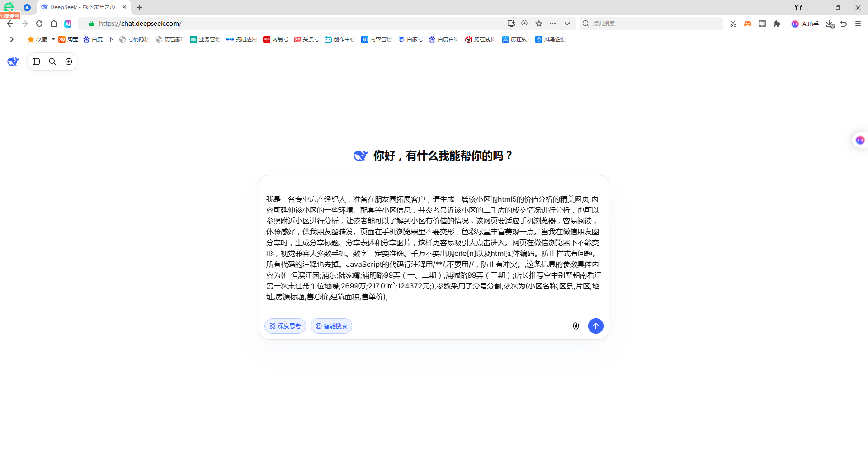Open the floating AI assistant bubble
This screenshot has height=468, width=868.
[860, 140]
